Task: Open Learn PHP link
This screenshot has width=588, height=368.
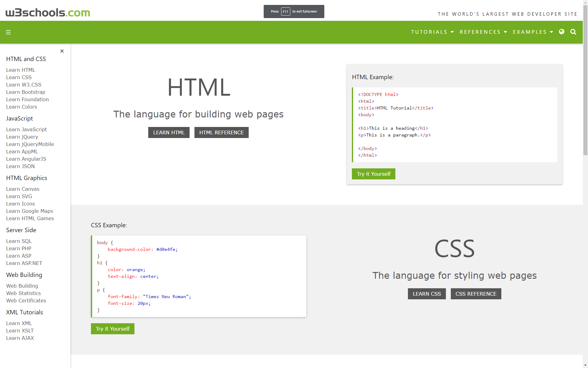Action: click(19, 248)
